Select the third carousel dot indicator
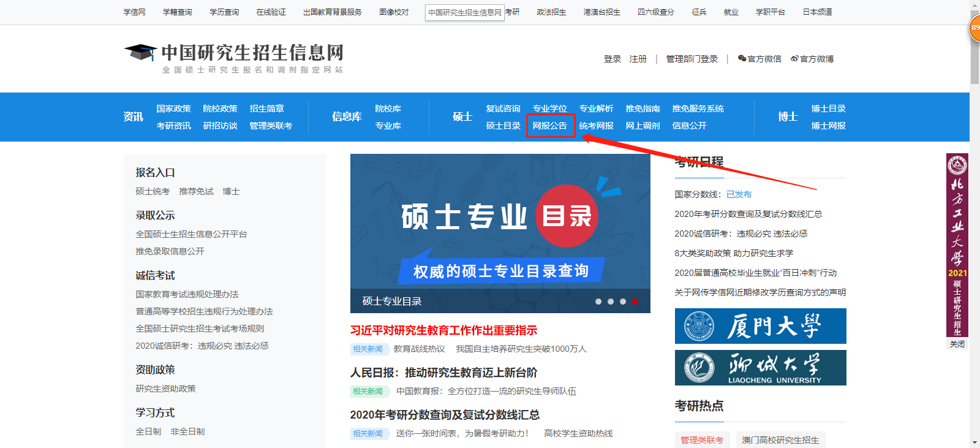This screenshot has width=980, height=448. (x=623, y=302)
